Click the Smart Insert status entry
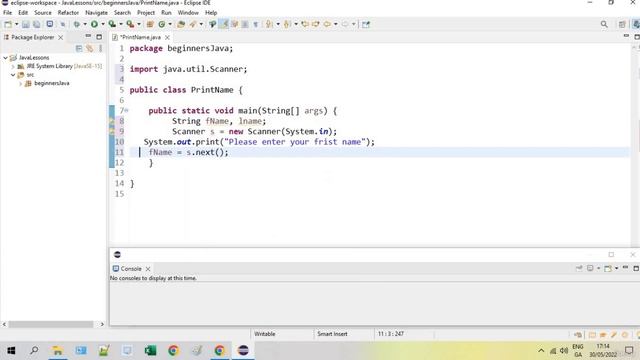The width and height of the screenshot is (640, 360). coord(332,334)
